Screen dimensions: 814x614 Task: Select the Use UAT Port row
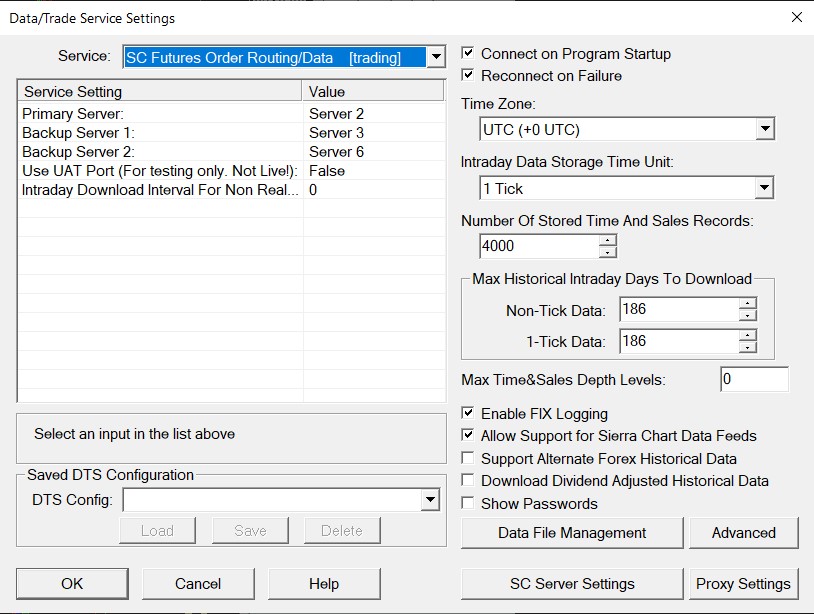[232, 171]
